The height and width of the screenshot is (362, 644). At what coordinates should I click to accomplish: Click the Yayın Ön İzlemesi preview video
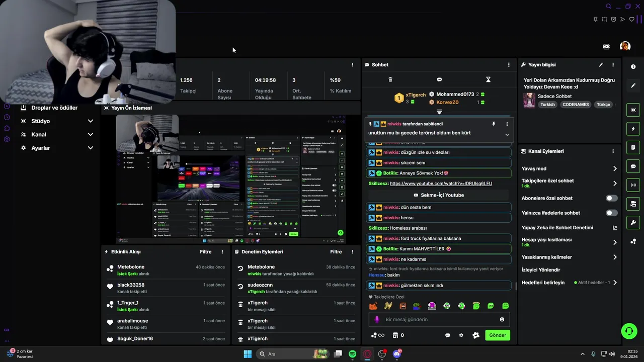point(231,179)
